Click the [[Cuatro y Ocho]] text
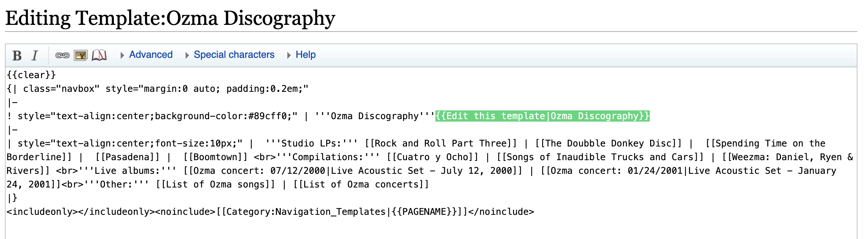This screenshot has height=239, width=868. point(433,157)
